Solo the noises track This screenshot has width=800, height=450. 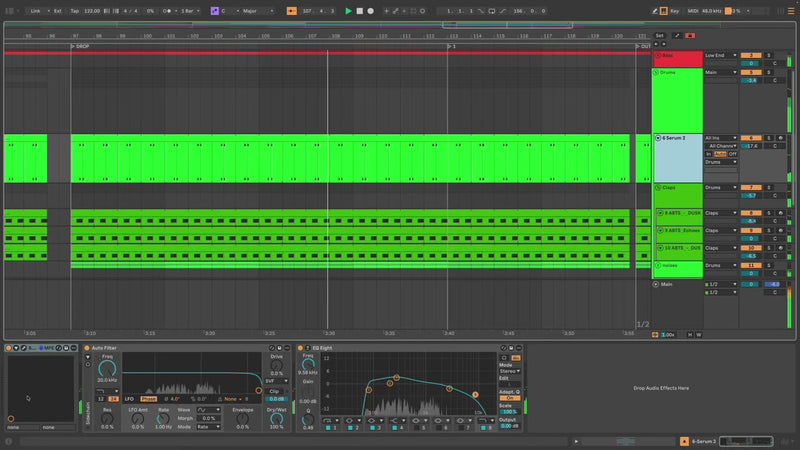click(x=769, y=265)
